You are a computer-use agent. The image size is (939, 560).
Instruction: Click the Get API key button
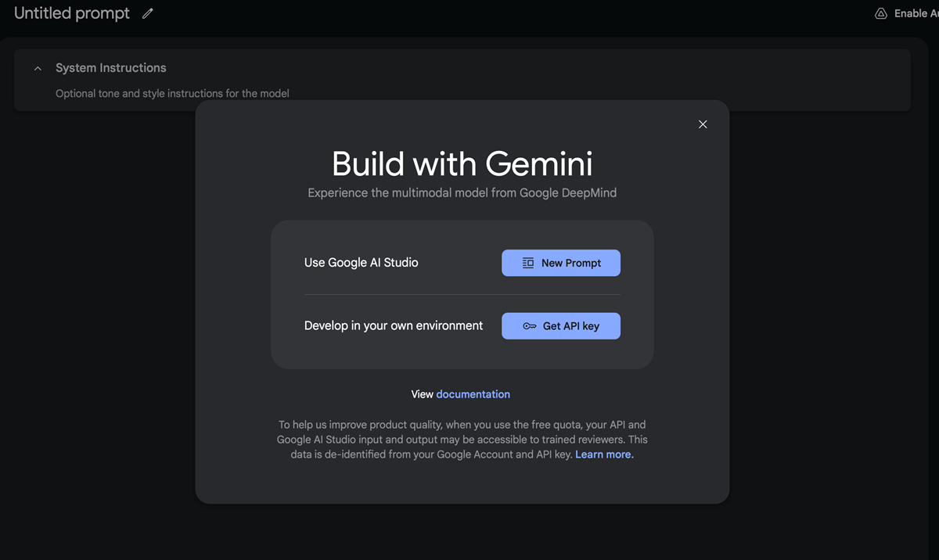pyautogui.click(x=561, y=326)
